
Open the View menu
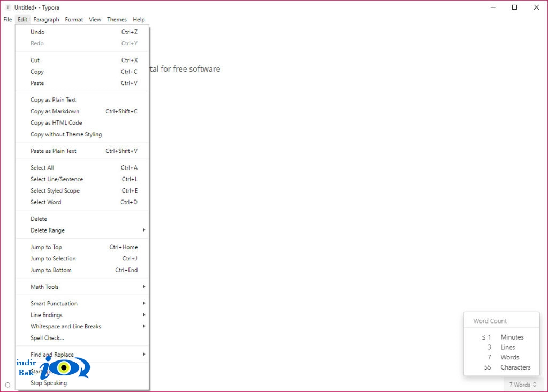coord(95,20)
